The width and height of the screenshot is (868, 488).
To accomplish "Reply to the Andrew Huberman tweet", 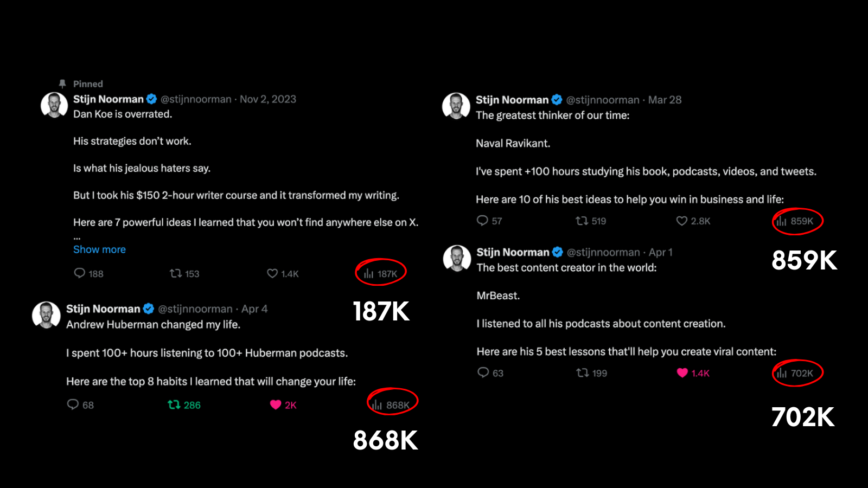I will tap(73, 404).
